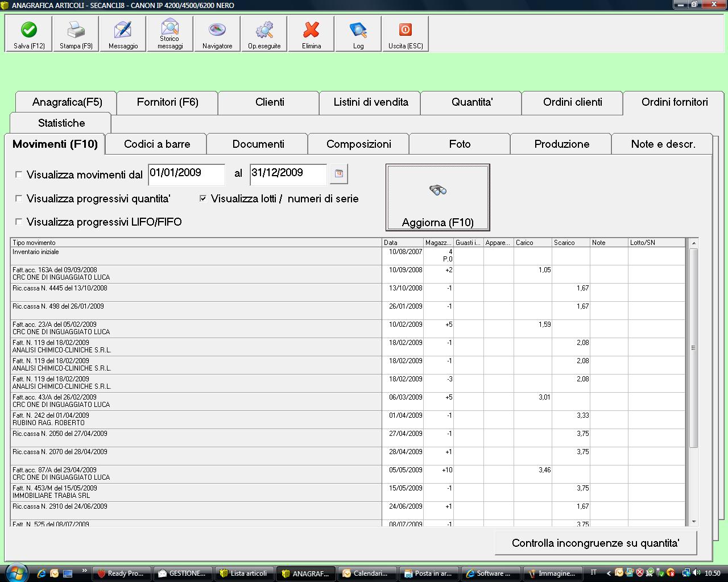Switch to Anagrafica(F5) tab
The height and width of the screenshot is (582, 728).
click(67, 102)
